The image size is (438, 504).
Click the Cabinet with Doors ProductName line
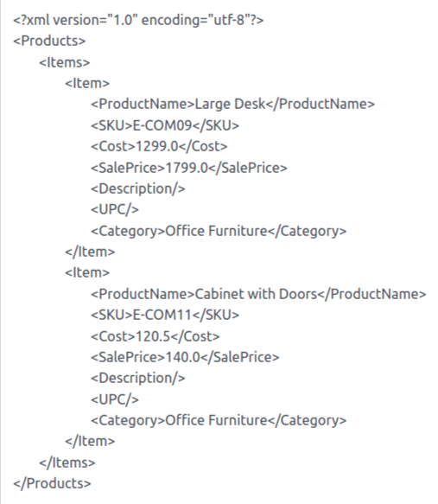(x=258, y=294)
